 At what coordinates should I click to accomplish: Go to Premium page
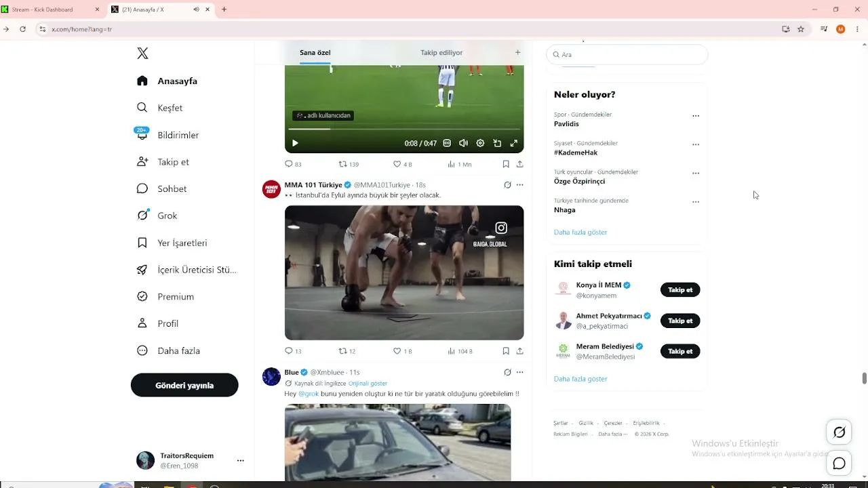165,296
